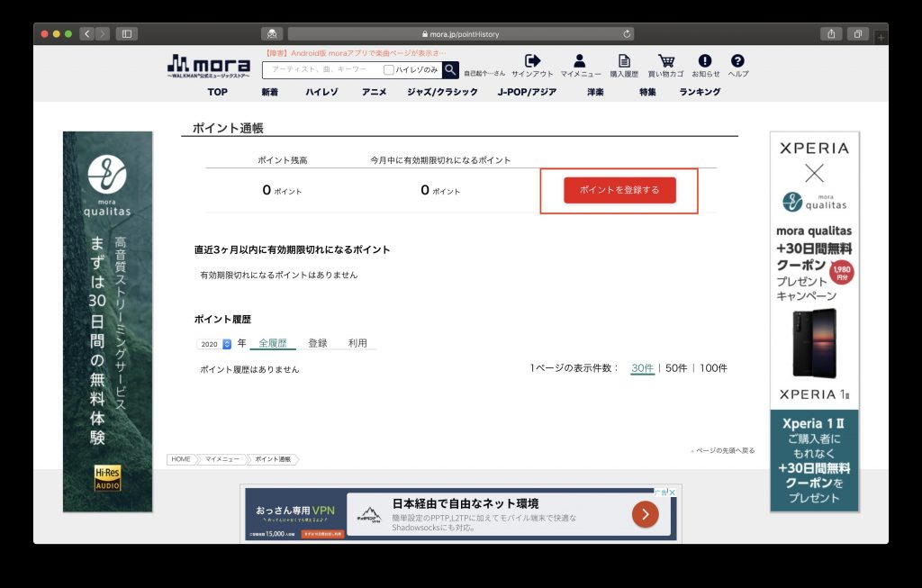Open お知らせ notification icon
This screenshot has width=922, height=588.
click(705, 60)
